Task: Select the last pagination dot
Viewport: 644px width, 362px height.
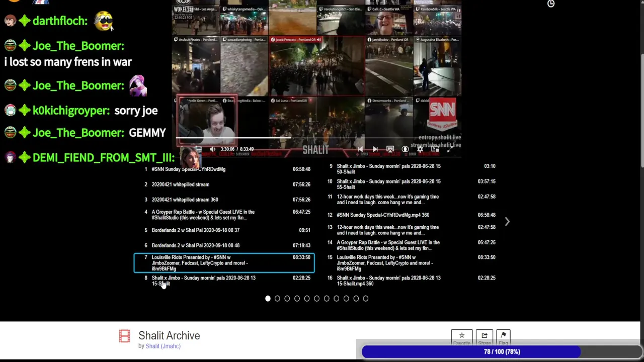Action: pos(366,299)
